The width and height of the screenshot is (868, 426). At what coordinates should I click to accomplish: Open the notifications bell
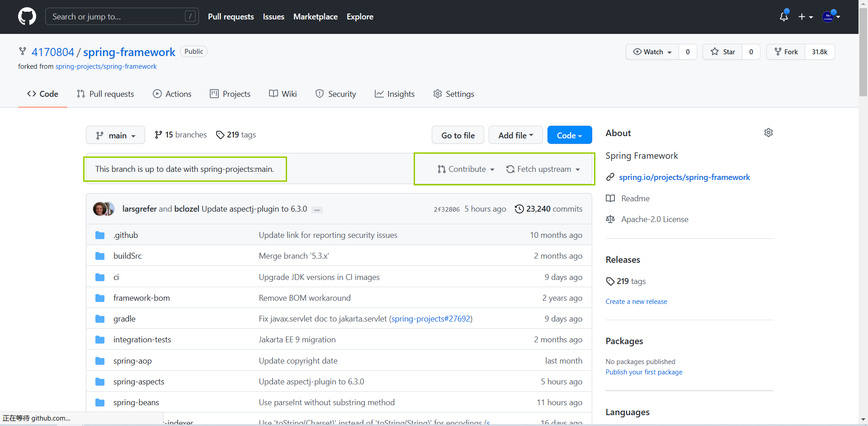pyautogui.click(x=784, y=16)
